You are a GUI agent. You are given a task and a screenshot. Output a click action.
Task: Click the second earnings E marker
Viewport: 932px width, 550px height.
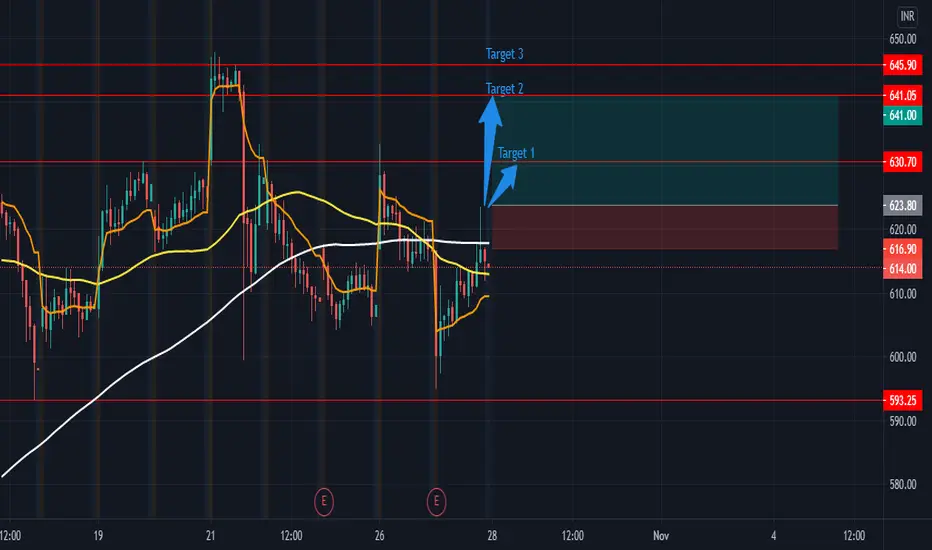(436, 502)
